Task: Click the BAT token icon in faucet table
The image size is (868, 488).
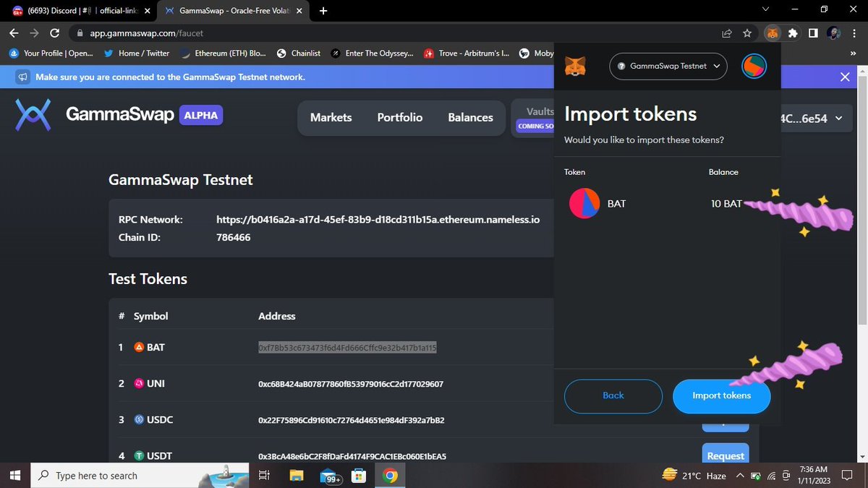Action: pos(140,347)
